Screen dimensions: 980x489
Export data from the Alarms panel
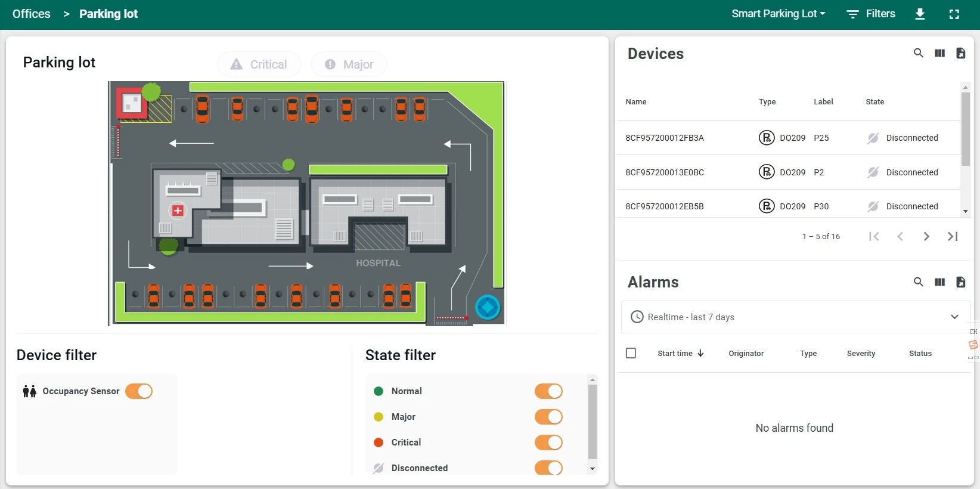point(960,282)
